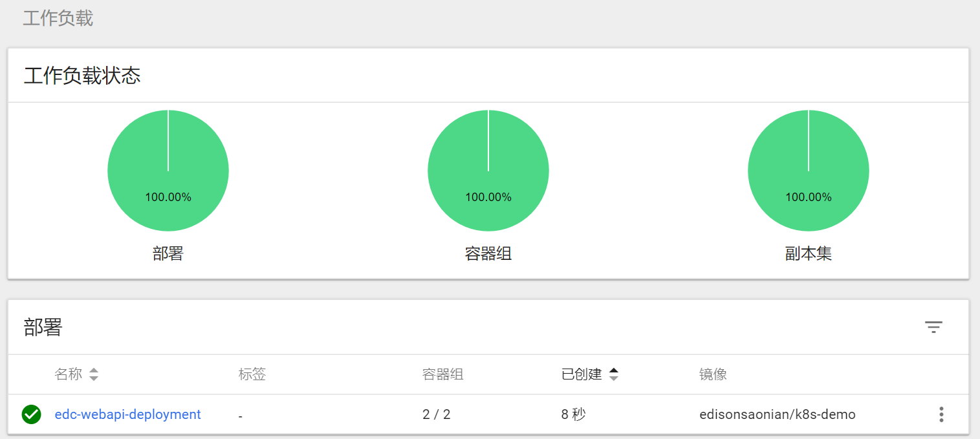This screenshot has width=980, height=439.
Task: Click the 副本集 pie chart
Action: tap(809, 171)
